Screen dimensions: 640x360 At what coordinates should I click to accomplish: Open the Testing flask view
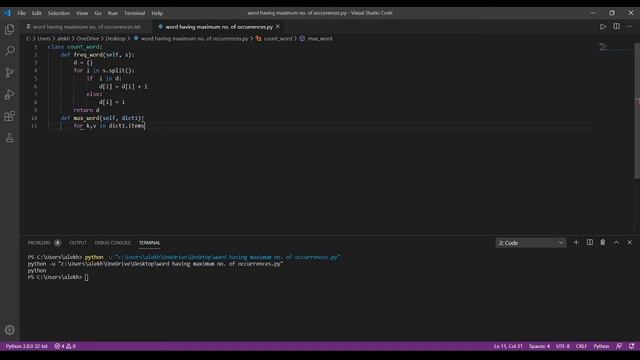pos(9,138)
